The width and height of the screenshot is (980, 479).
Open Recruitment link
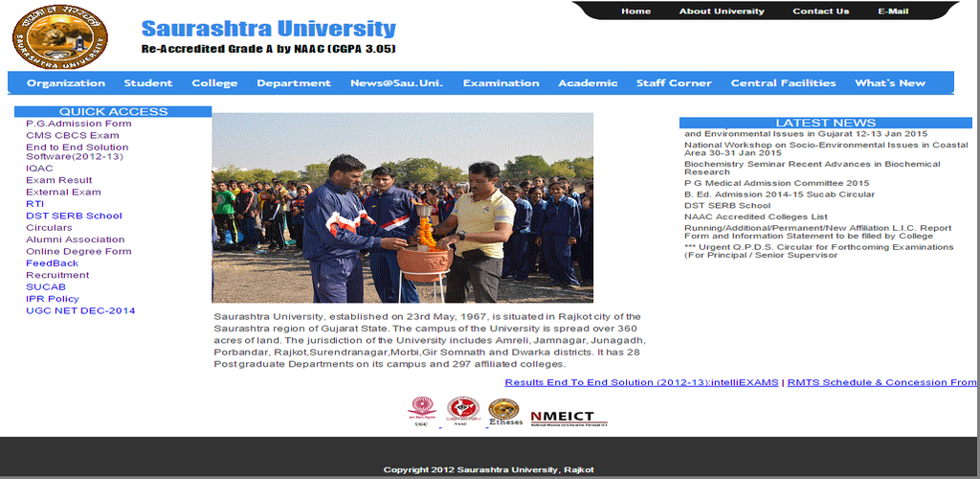tap(57, 275)
